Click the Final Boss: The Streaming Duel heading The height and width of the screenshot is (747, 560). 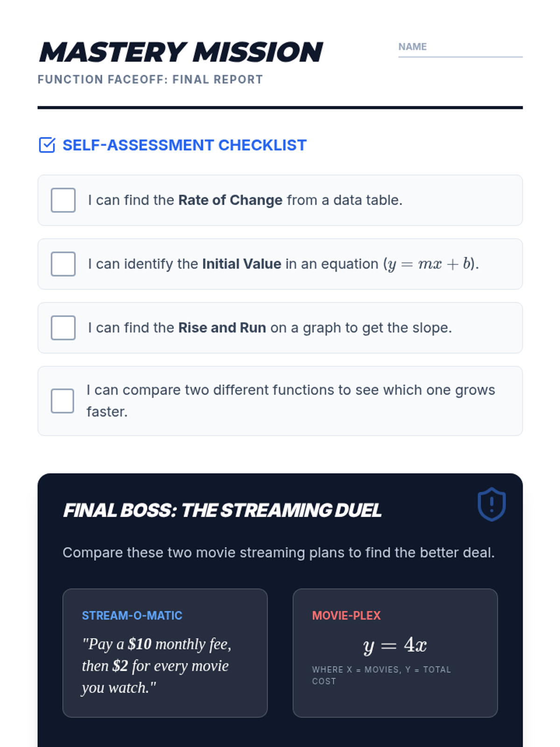tap(222, 510)
